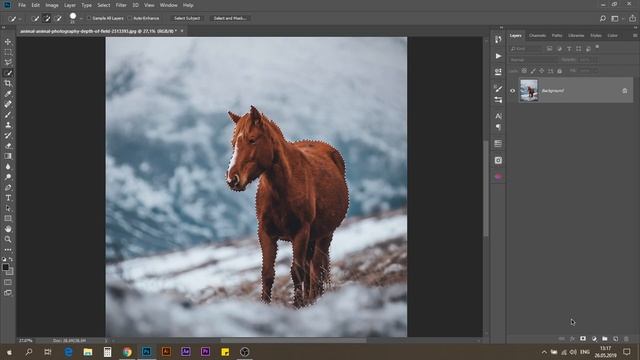Image resolution: width=640 pixels, height=360 pixels.
Task: Open the Actions panel play icon
Action: (498, 56)
